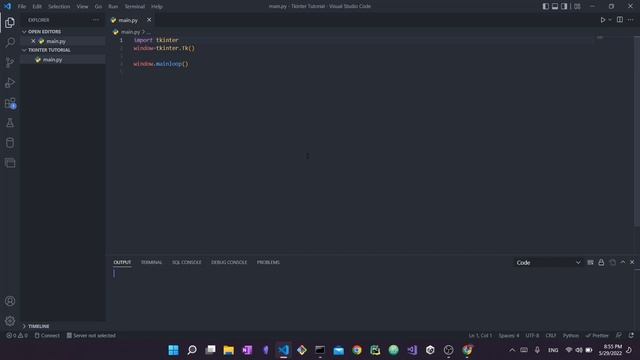
Task: Open the Run menu
Action: pyautogui.click(x=113, y=7)
